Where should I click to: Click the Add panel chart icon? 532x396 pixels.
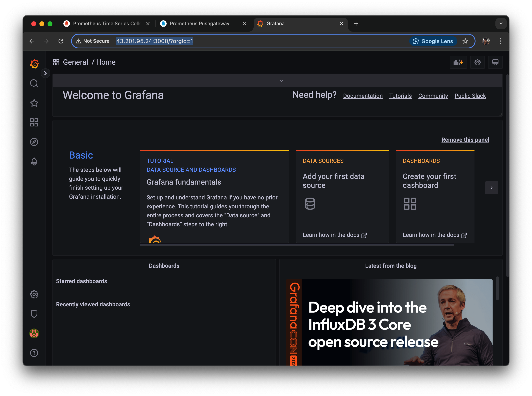pyautogui.click(x=458, y=62)
